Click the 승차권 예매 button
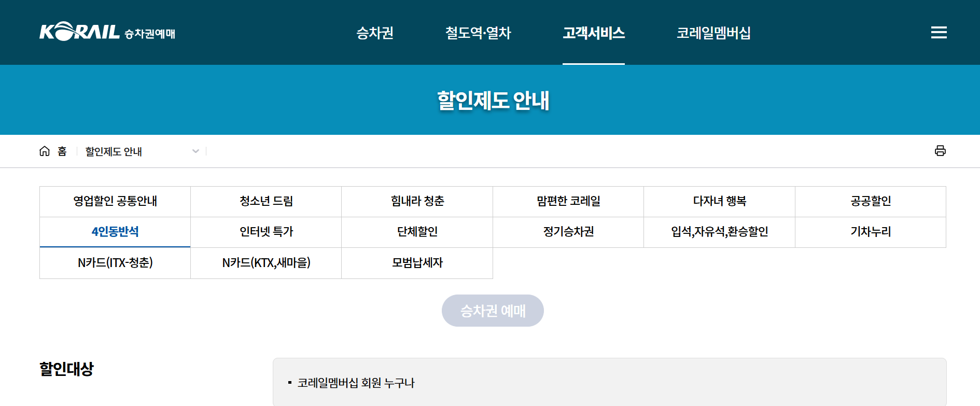This screenshot has width=980, height=406. (493, 311)
